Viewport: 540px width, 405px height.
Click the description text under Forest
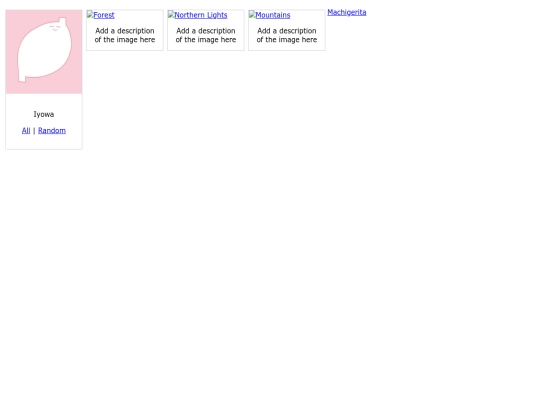[125, 35]
